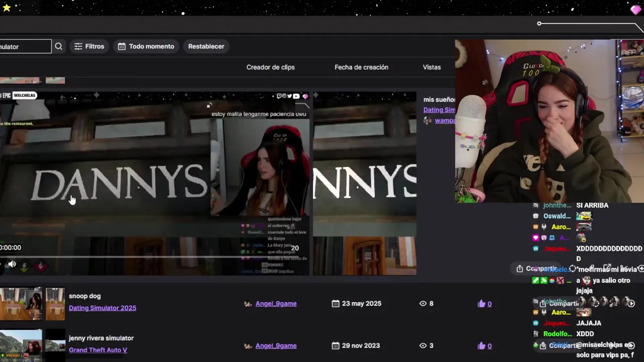This screenshot has width=644, height=362.
Task: Click the play icon in snoop dog row
Action: tap(631, 303)
